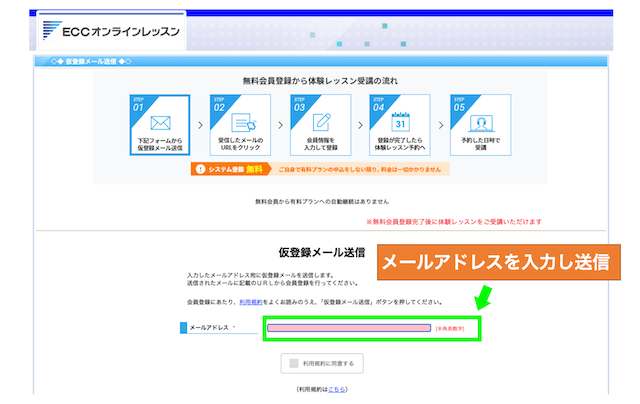The height and width of the screenshot is (404, 640).
Task: Check the 利用規約に同意する checkbox
Action: 293,363
